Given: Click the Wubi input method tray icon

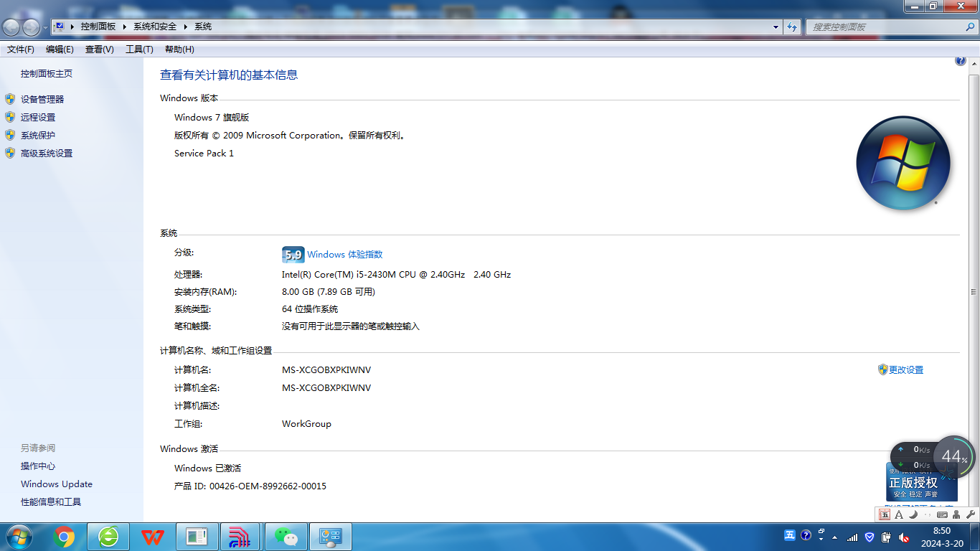Looking at the screenshot, I should [789, 535].
